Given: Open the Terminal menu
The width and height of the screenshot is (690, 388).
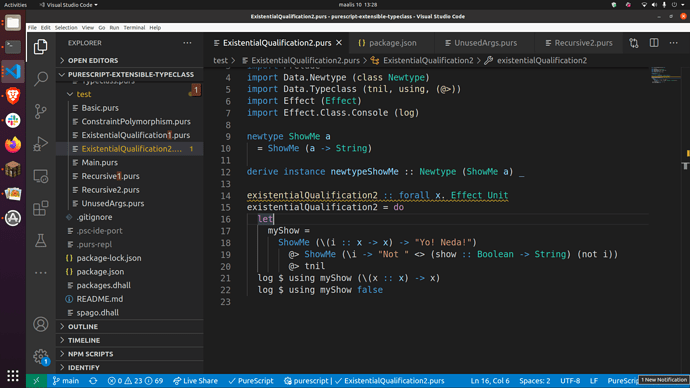Looking at the screenshot, I should 134,28.
